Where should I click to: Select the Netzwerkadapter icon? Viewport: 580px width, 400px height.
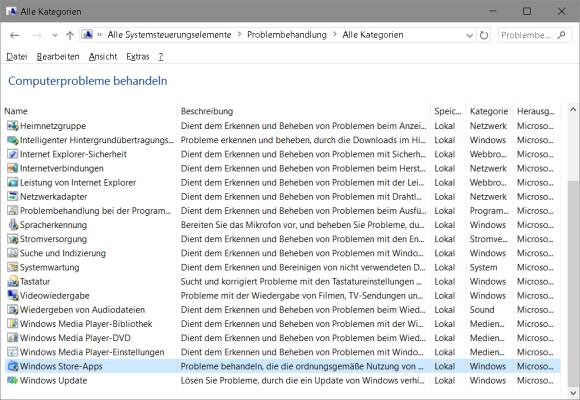click(x=13, y=196)
